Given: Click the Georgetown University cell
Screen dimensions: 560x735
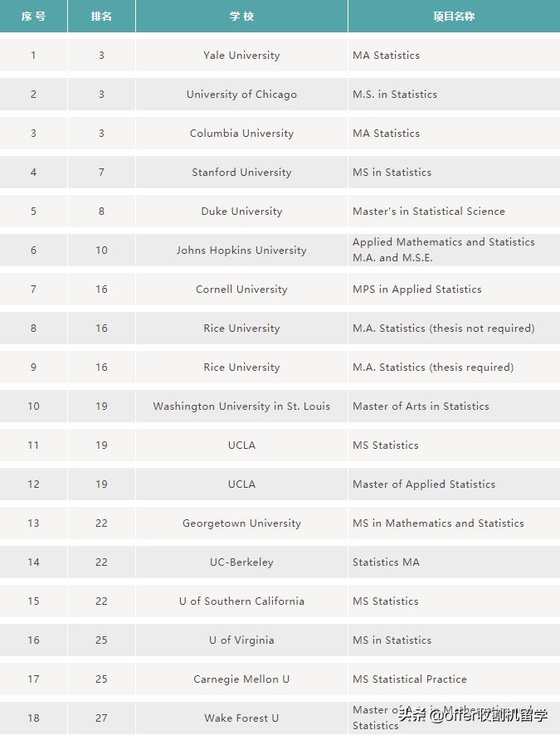Looking at the screenshot, I should click(241, 523).
